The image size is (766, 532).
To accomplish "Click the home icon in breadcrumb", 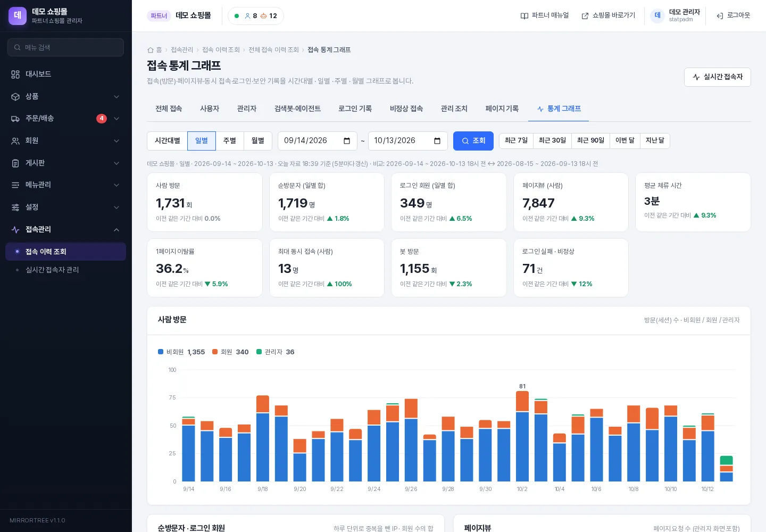I will pyautogui.click(x=151, y=50).
